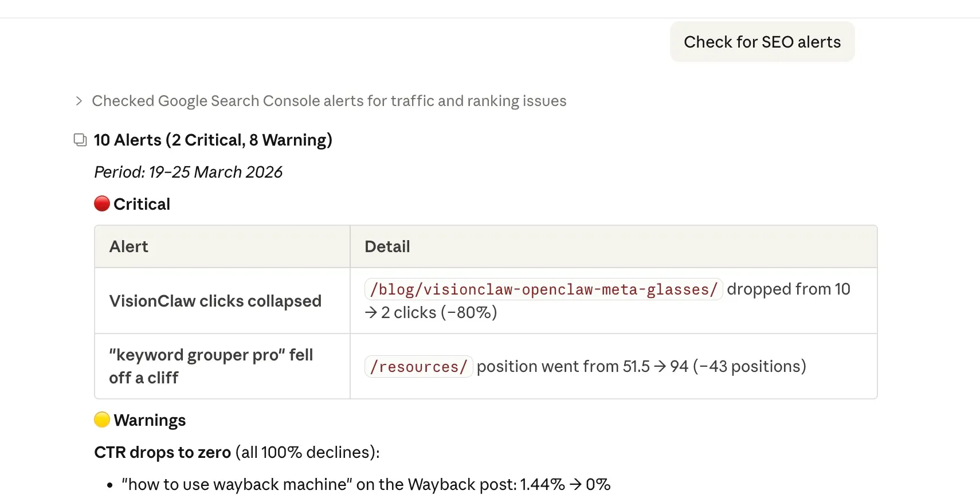This screenshot has width=980, height=502.
Task: Click the VisionClaw clicks collapsed cell
Action: pyautogui.click(x=215, y=301)
